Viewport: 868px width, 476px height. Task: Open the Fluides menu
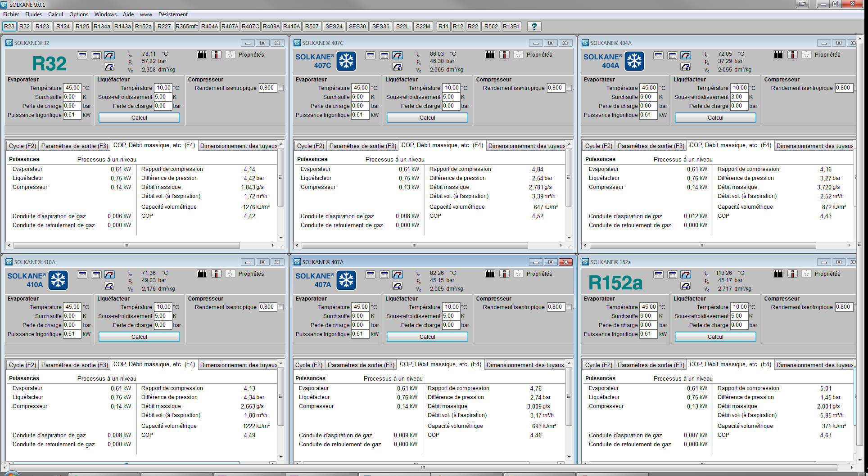tap(33, 14)
